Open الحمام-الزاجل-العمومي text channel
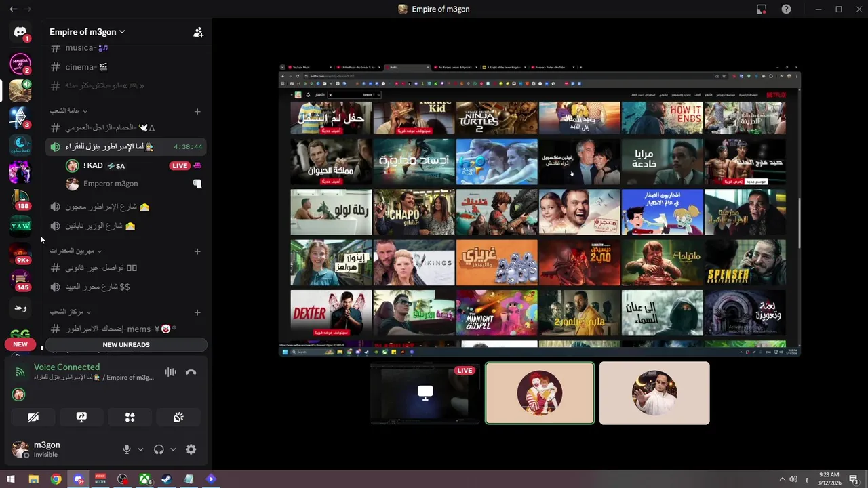 coord(125,127)
